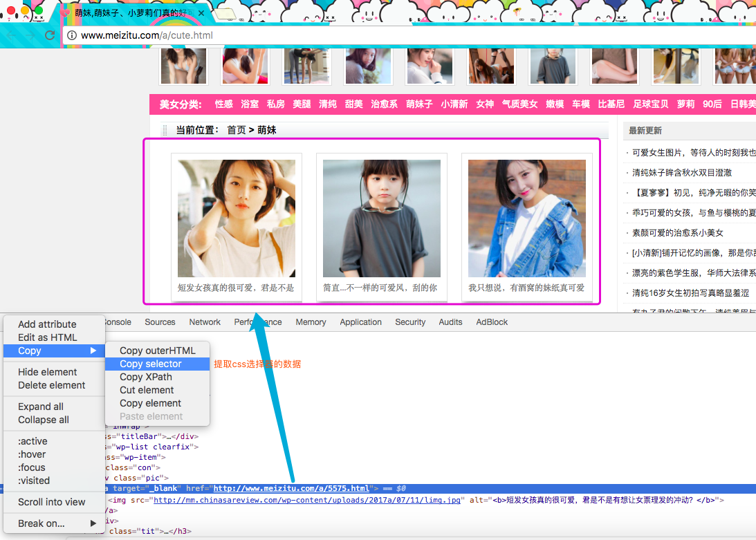Open the 气质美女 category link
The image size is (756, 540).
click(519, 104)
